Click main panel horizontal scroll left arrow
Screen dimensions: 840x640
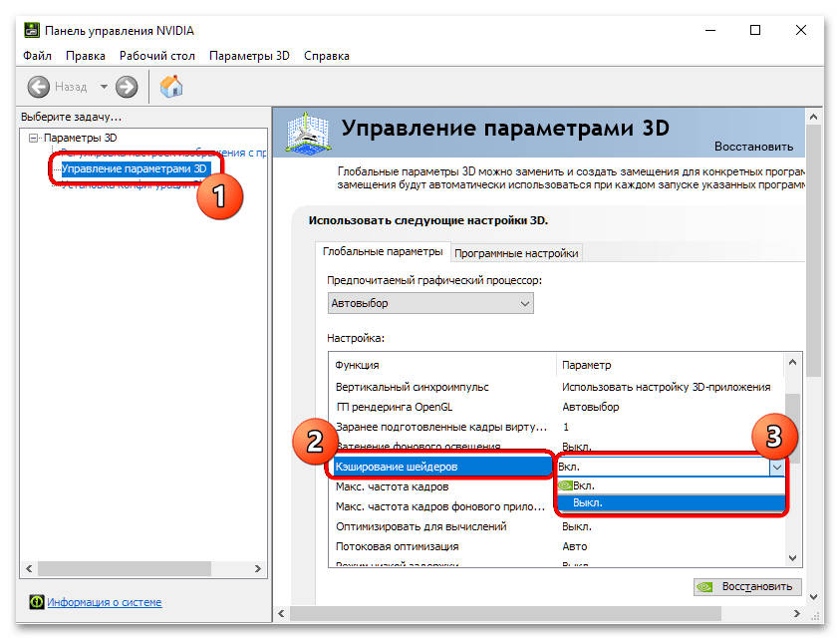[x=281, y=613]
